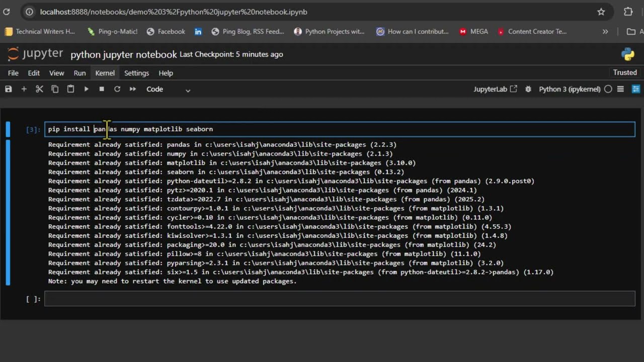Image resolution: width=644 pixels, height=362 pixels.
Task: Open the table of contents lines icon
Action: (x=620, y=89)
